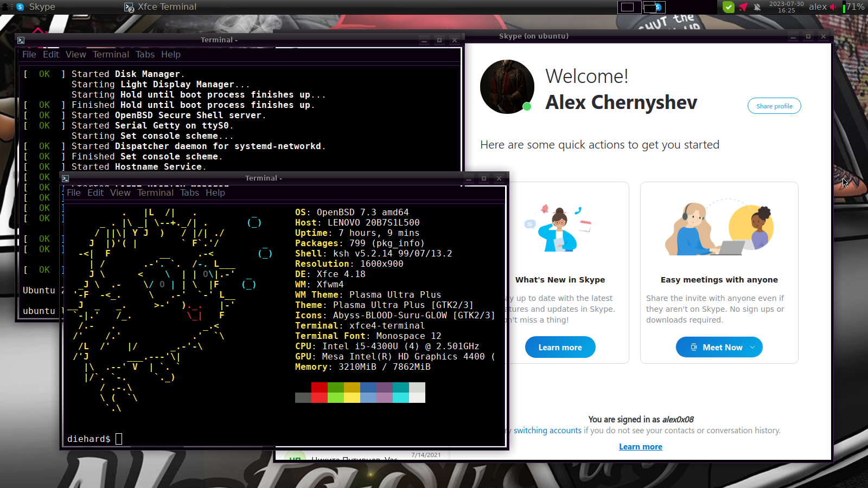Click 'Started Hostname Service' line
This screenshot has width=868, height=488.
coord(138,167)
